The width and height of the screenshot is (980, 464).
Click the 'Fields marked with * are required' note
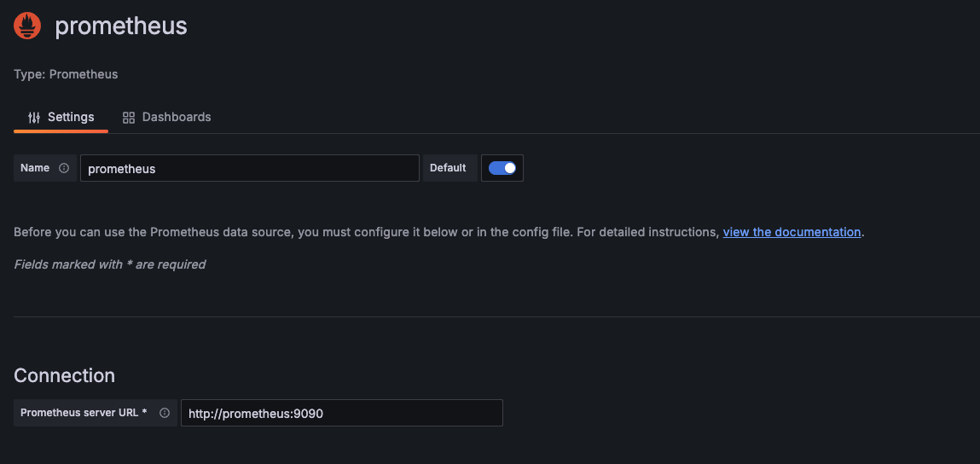click(109, 264)
